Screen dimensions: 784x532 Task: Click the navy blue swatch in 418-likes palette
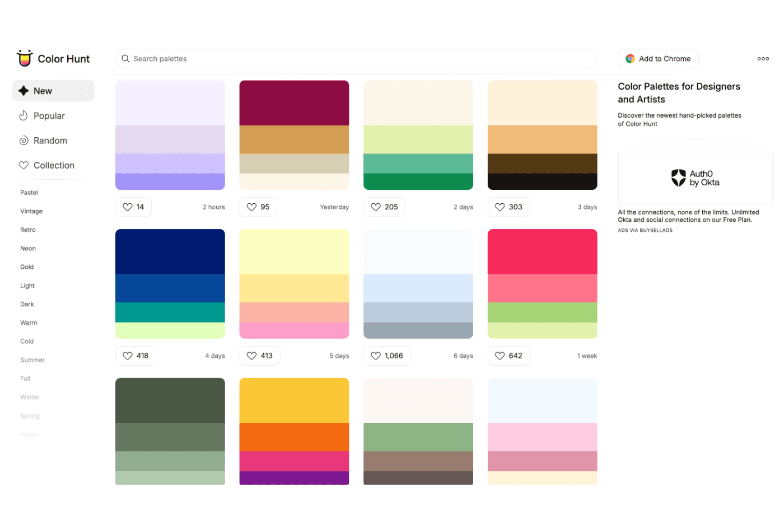[x=170, y=251]
